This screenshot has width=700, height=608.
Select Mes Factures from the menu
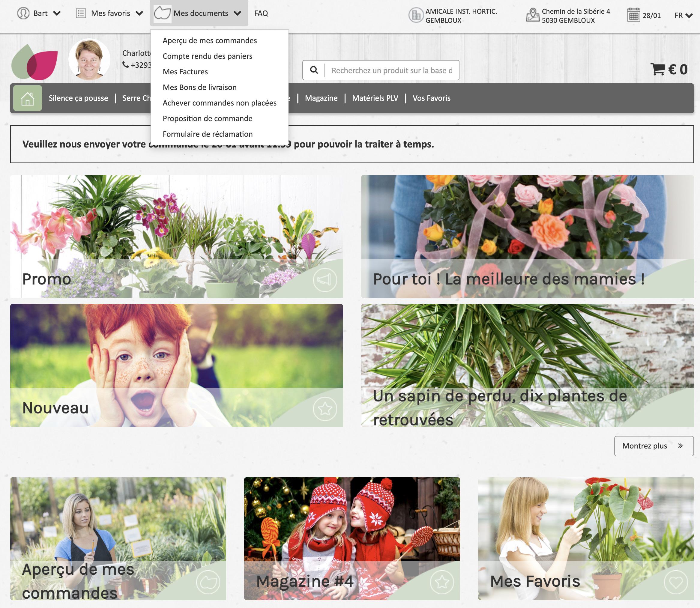point(185,72)
